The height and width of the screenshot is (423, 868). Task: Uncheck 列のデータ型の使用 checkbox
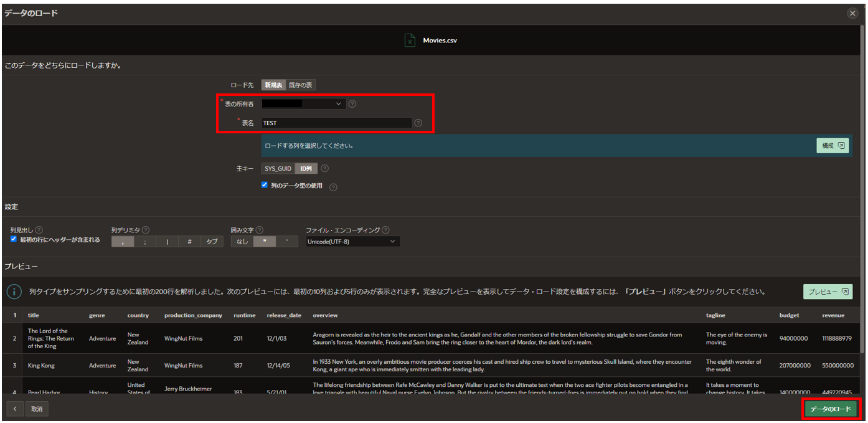pyautogui.click(x=264, y=184)
